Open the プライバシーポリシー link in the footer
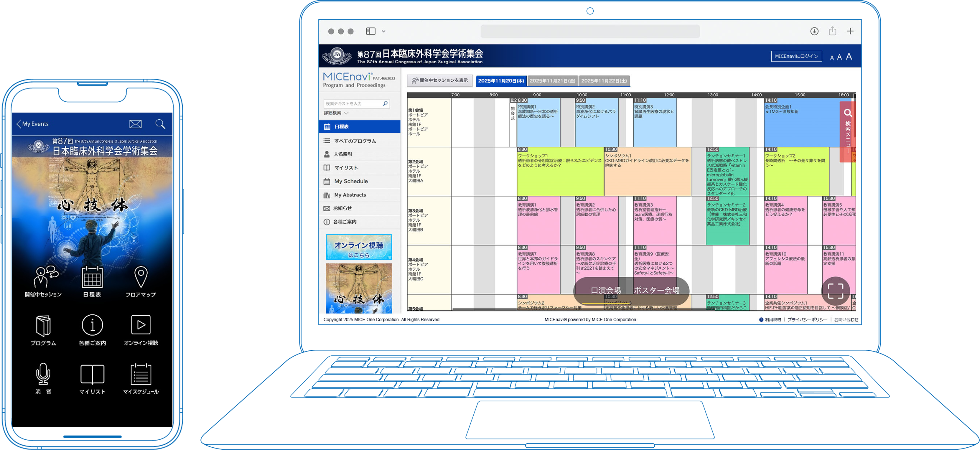Image resolution: width=980 pixels, height=450 pixels. [808, 319]
